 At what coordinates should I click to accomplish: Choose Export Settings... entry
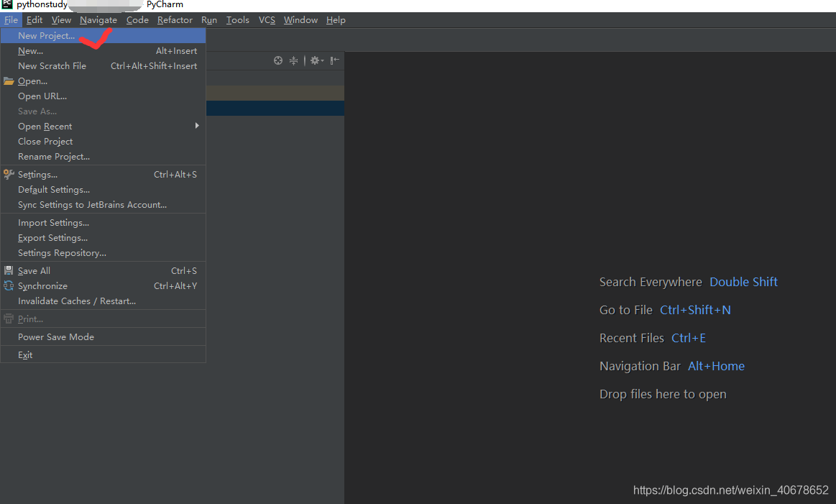click(104, 238)
